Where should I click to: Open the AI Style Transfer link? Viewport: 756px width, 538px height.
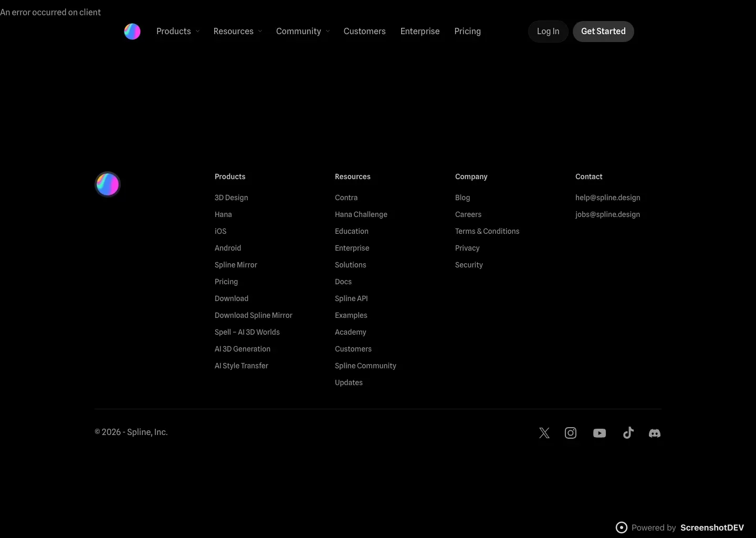pos(241,366)
